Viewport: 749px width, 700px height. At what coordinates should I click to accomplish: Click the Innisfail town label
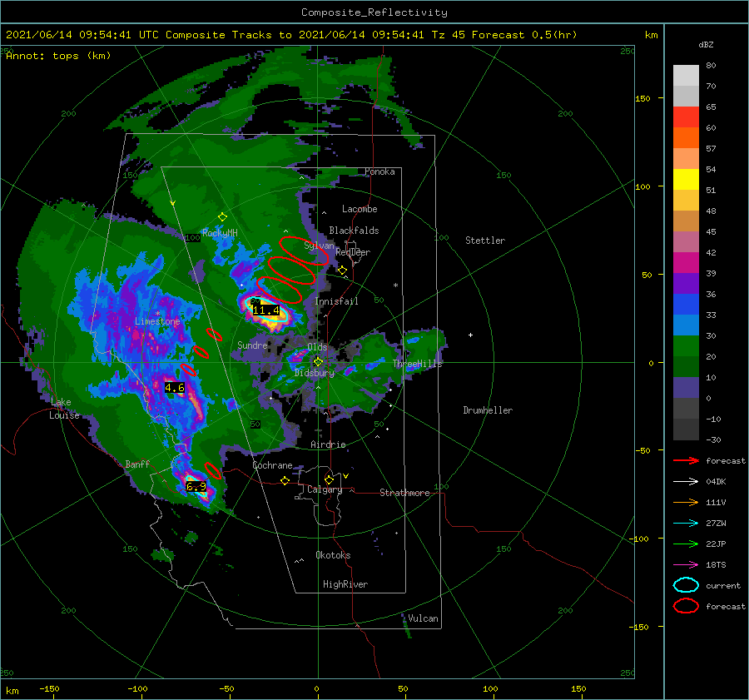(x=336, y=301)
